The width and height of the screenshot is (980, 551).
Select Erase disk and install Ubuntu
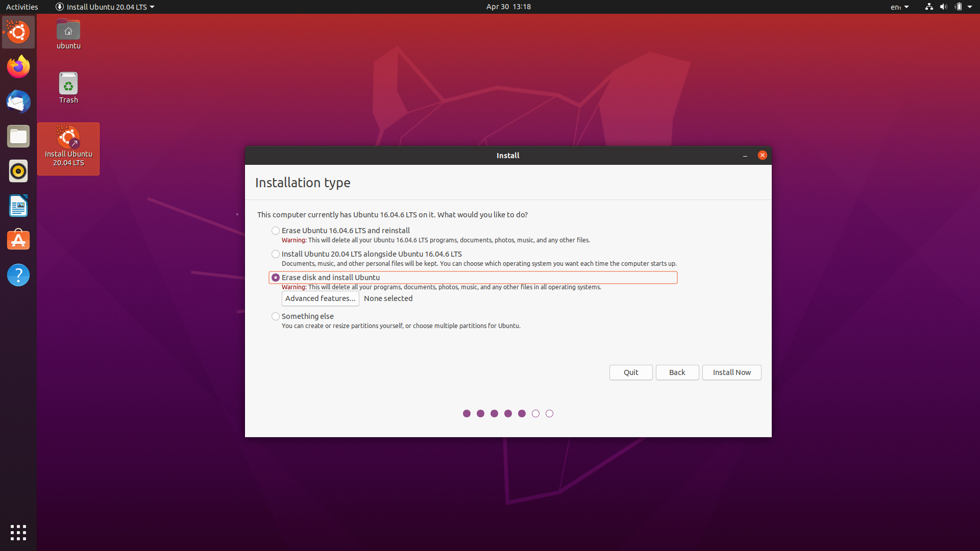coord(473,278)
